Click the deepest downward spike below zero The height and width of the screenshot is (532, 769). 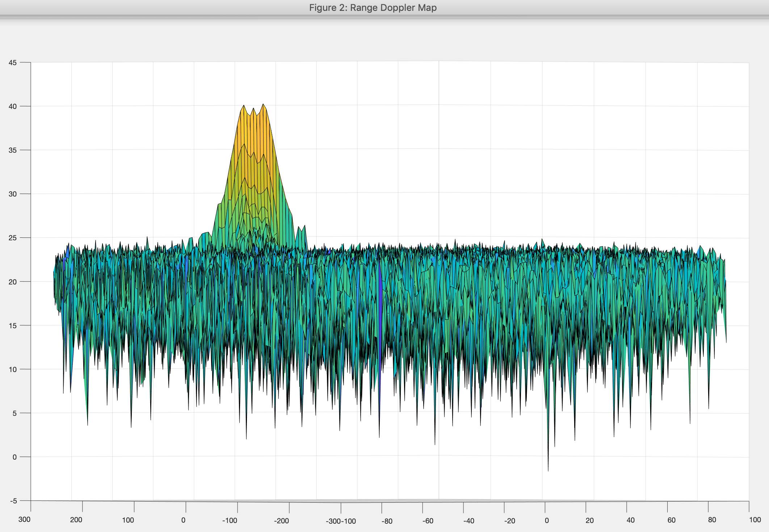tap(548, 465)
